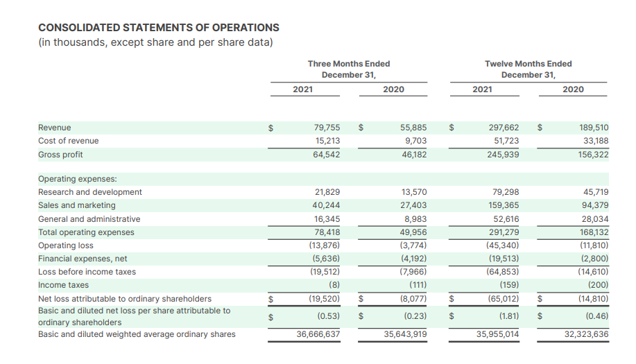The width and height of the screenshot is (636, 364).
Task: Select sales and marketing value 94,379
Action: (595, 205)
